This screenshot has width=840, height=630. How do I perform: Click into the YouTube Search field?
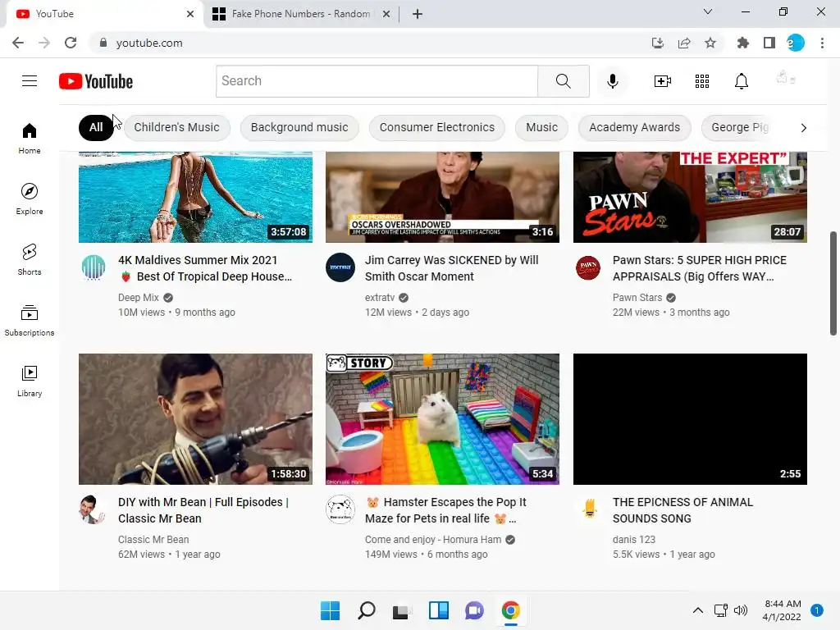tap(377, 81)
